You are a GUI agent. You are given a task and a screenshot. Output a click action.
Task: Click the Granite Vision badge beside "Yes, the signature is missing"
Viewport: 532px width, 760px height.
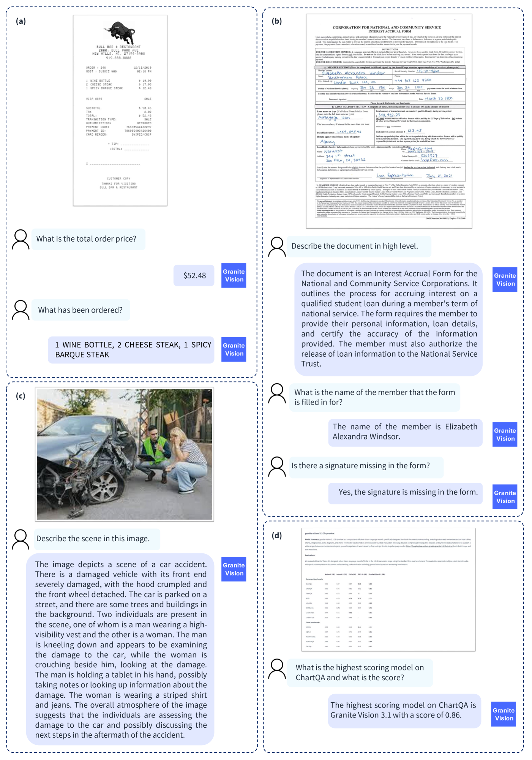[505, 496]
